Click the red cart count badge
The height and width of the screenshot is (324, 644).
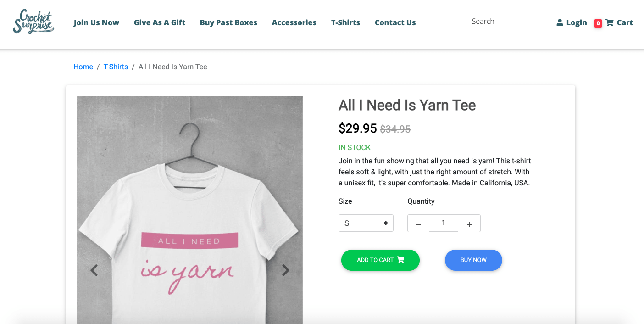(598, 23)
